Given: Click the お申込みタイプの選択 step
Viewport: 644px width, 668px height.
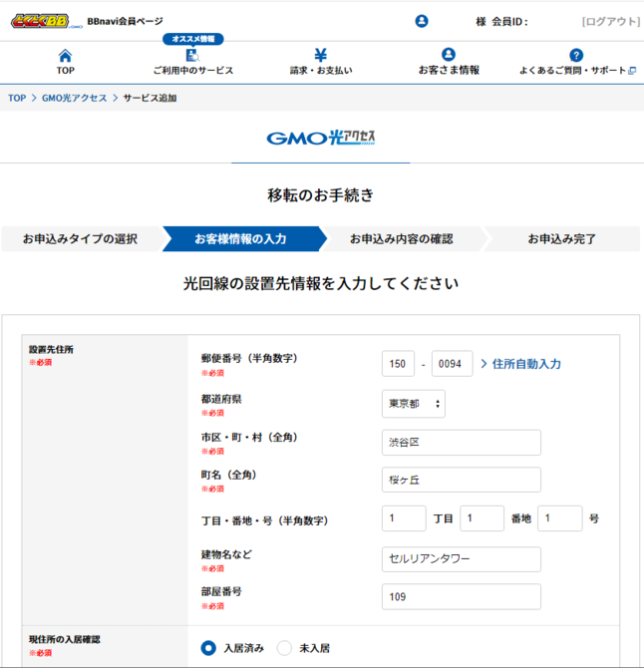Looking at the screenshot, I should [80, 239].
